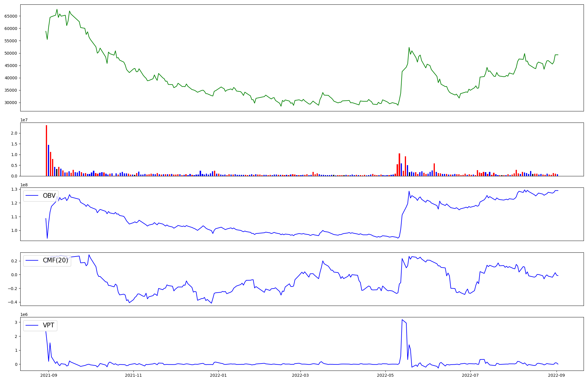Click the -0.4 tick on CMF axis
The image size is (588, 382).
(12, 302)
